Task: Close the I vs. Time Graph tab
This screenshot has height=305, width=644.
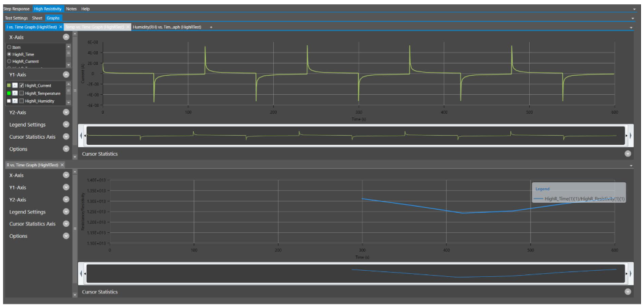Action: [60, 27]
